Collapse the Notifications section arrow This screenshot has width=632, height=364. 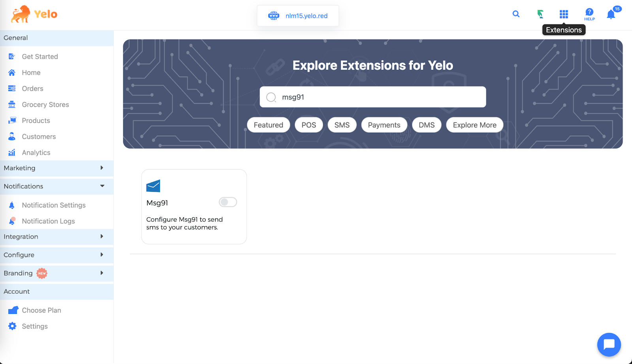click(x=102, y=186)
